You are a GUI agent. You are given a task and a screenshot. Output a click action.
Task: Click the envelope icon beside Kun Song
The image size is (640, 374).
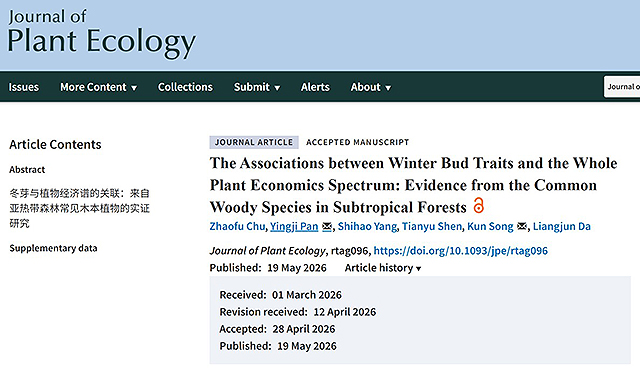(x=522, y=226)
